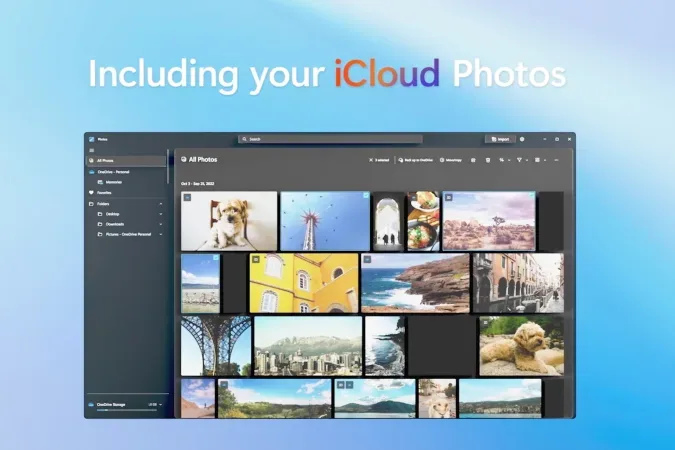
Task: Click the OneDrive Storage progress bar
Action: [127, 410]
